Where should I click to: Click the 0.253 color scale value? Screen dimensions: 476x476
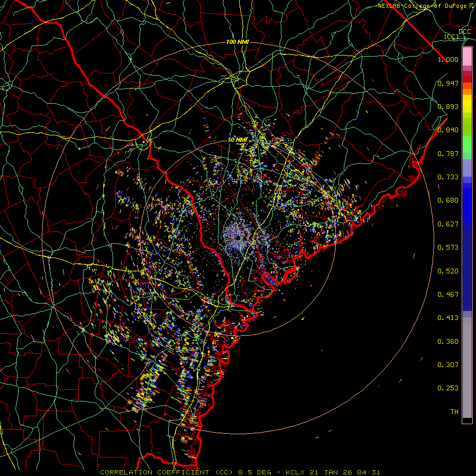click(x=448, y=388)
